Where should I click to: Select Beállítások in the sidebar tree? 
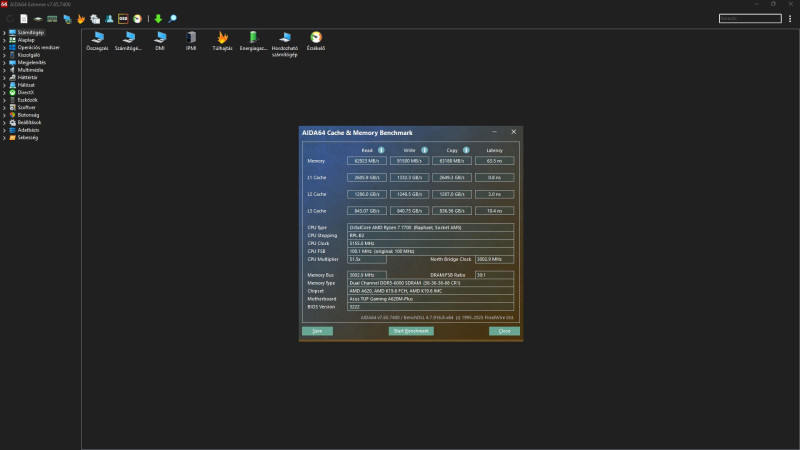click(x=29, y=122)
